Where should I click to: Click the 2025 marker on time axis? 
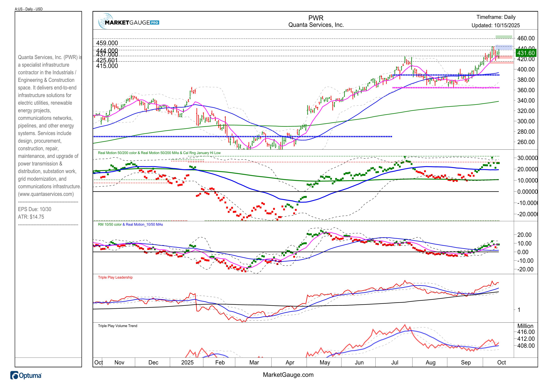pyautogui.click(x=187, y=362)
